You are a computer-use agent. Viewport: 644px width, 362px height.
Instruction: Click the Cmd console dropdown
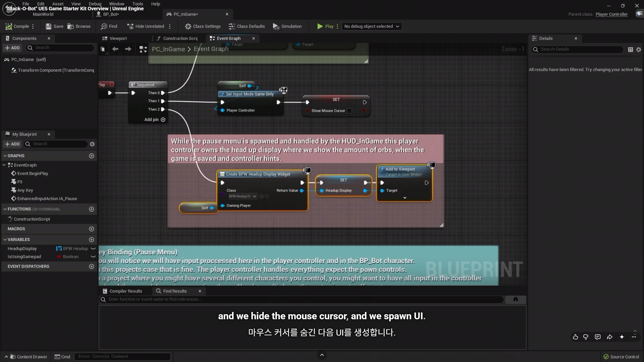click(x=62, y=357)
